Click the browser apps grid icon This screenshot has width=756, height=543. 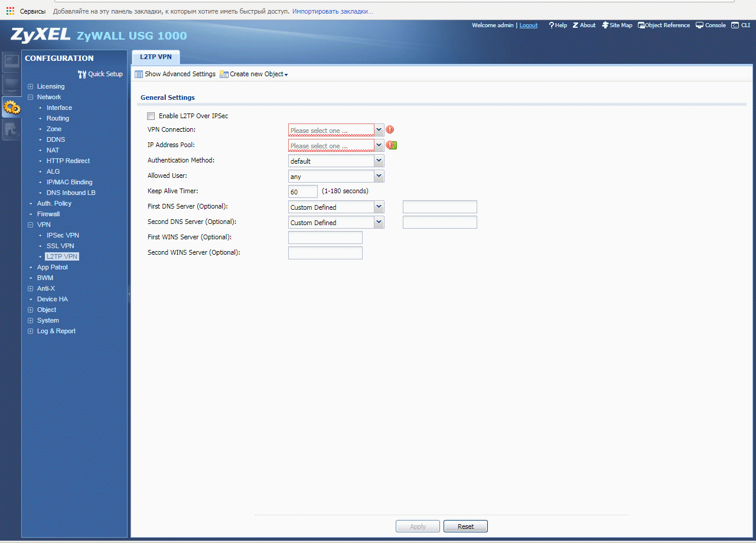click(10, 11)
